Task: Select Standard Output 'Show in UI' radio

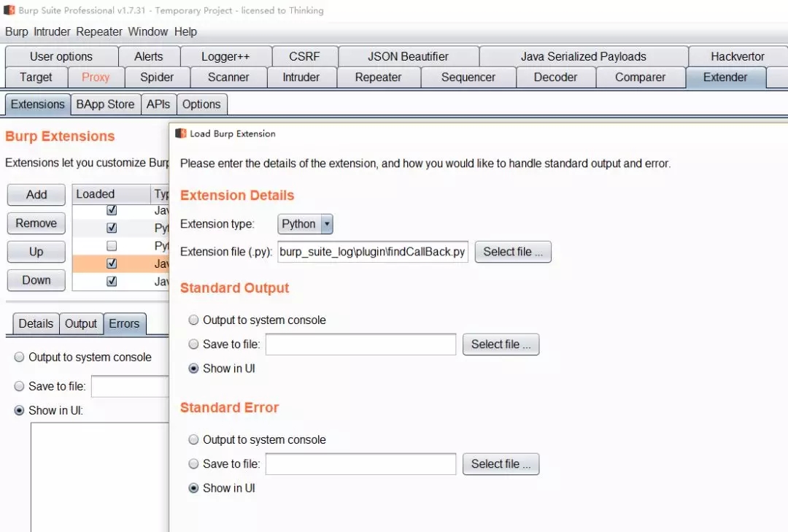Action: pyautogui.click(x=193, y=368)
